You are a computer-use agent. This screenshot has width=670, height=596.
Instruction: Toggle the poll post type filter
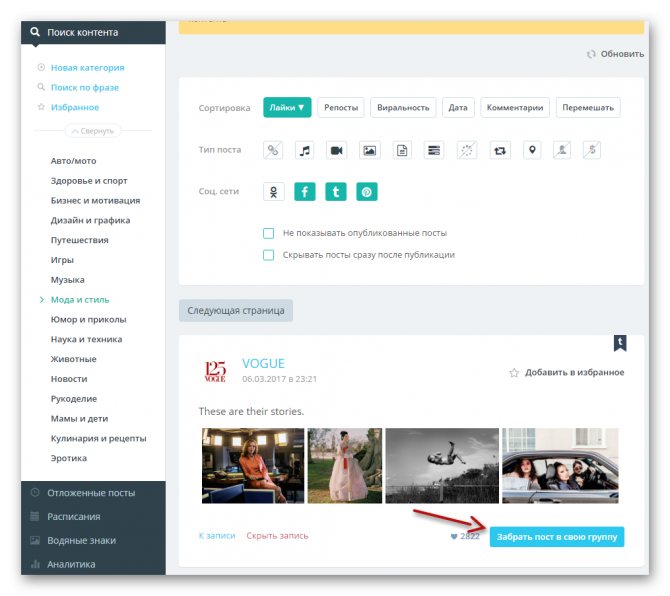coord(434,150)
